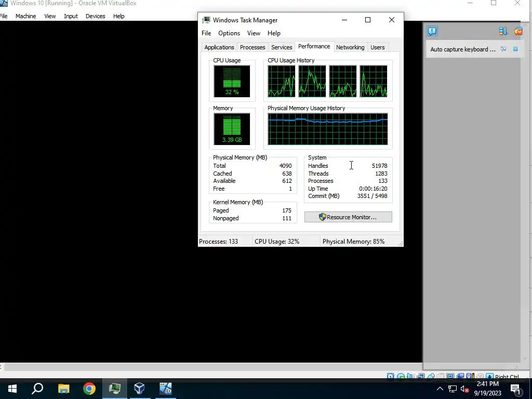Click the fourth CPU Usage History graph
532x399 pixels.
click(x=374, y=81)
